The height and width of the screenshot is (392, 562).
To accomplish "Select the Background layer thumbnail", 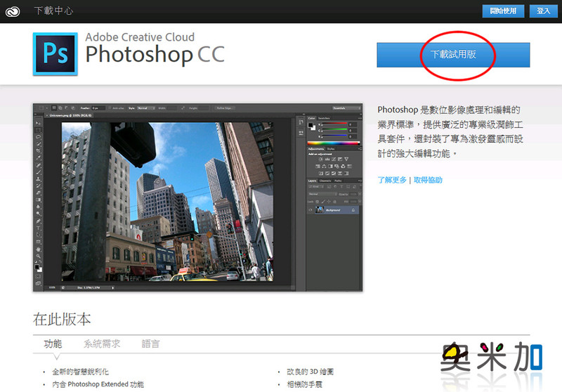I will pos(320,209).
